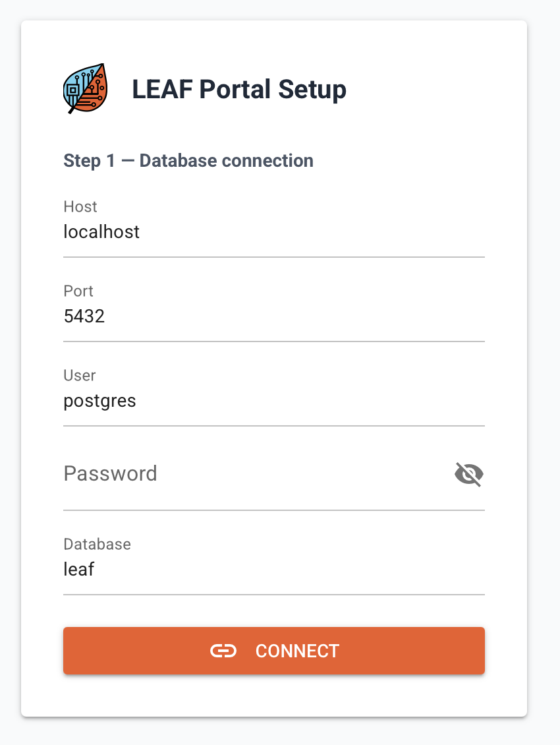Select the User input field
Viewport: 560px width, 745px height.
pyautogui.click(x=273, y=401)
